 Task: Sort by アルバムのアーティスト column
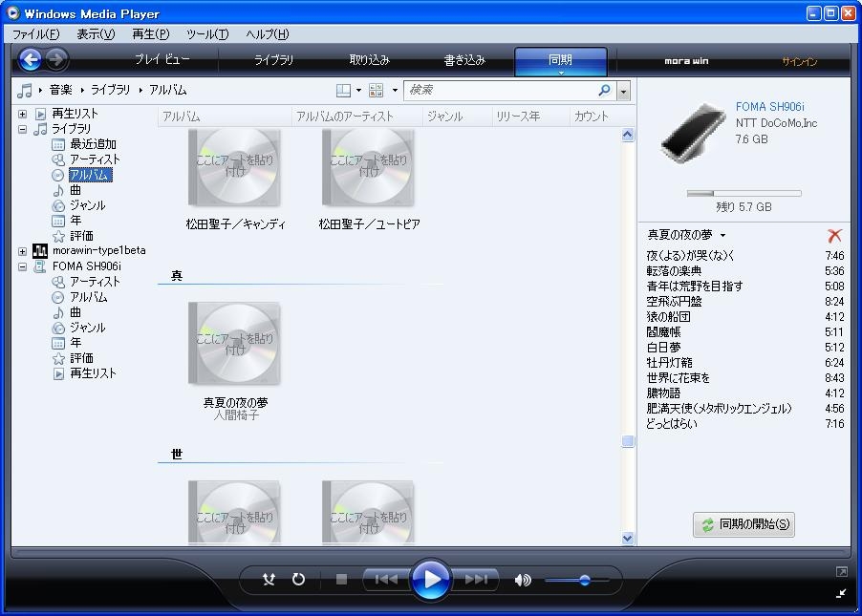click(357, 117)
